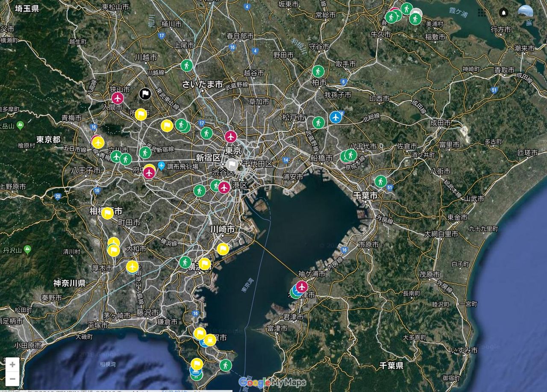Screen dimensions: 547x392
Task: Click the 東京都 prefecture label
Action: click(48, 139)
